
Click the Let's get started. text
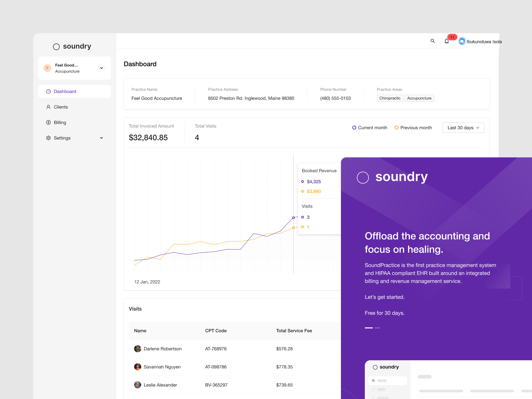tap(385, 297)
